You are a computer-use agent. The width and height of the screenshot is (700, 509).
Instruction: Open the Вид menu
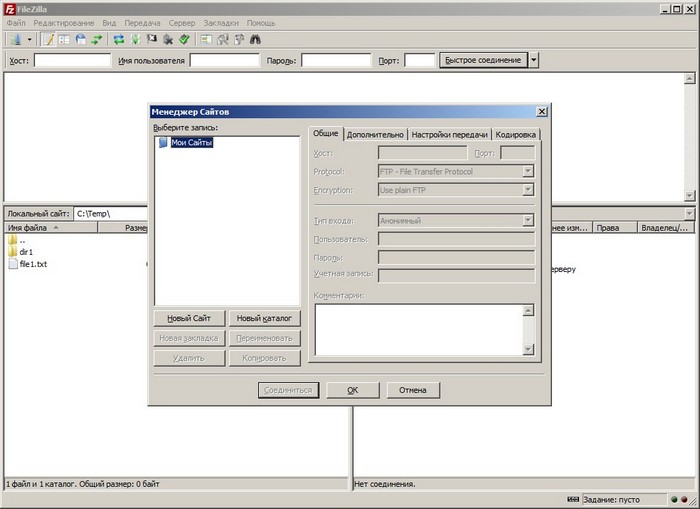click(109, 23)
